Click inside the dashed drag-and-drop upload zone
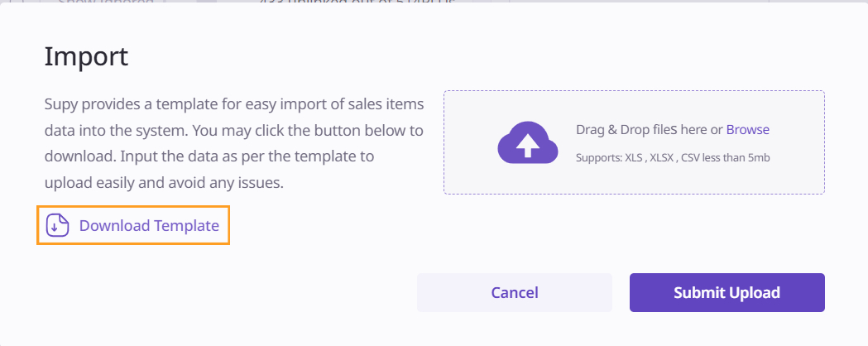This screenshot has width=868, height=346. (x=634, y=174)
